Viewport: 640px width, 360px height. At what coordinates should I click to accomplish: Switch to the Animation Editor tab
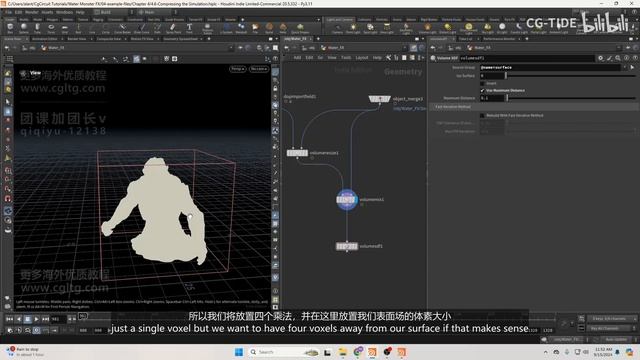click(44, 39)
